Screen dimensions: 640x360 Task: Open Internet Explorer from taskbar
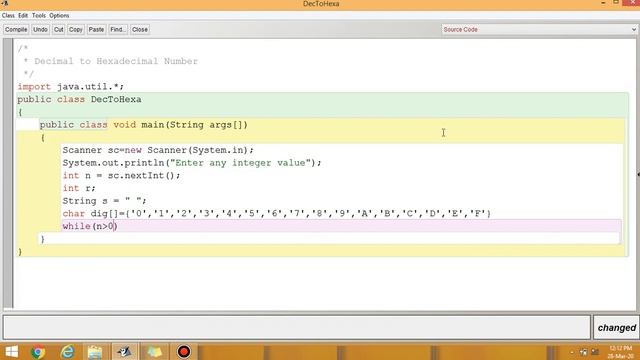tap(67, 352)
